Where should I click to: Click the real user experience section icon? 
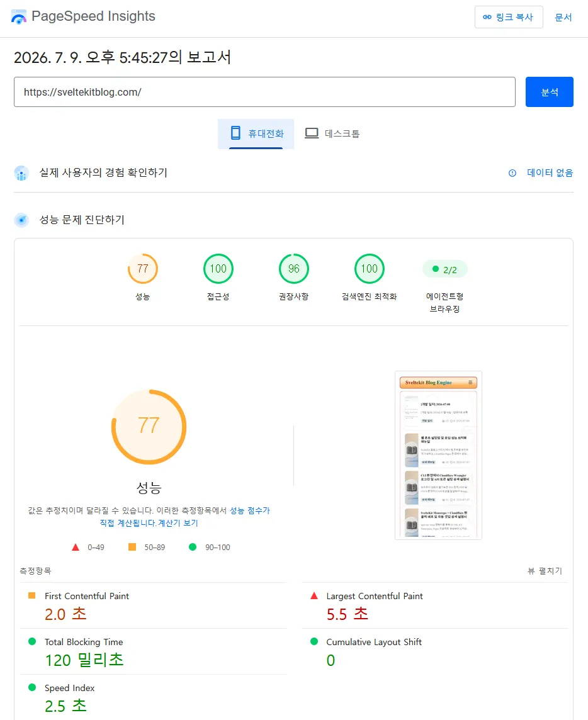coord(21,173)
